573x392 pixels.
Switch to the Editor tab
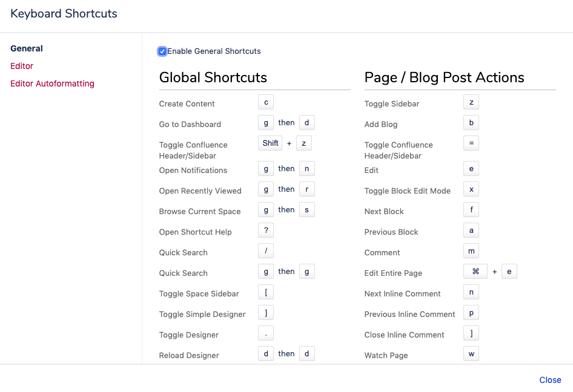pos(22,66)
